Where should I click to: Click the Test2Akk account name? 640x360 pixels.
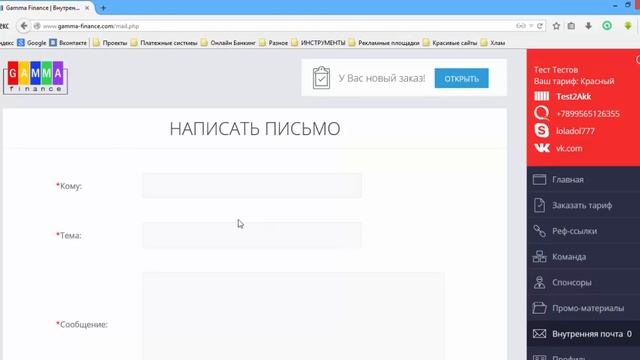click(x=573, y=96)
